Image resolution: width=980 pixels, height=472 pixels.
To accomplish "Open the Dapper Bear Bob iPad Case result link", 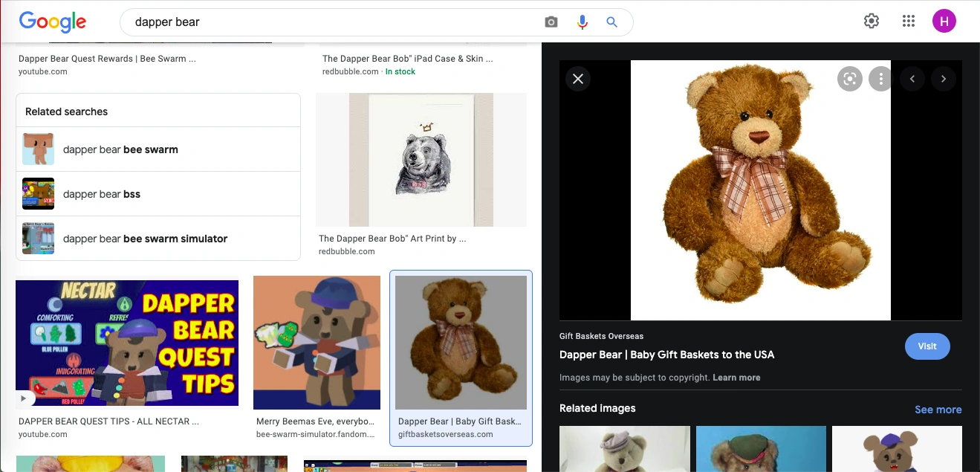I will pyautogui.click(x=407, y=58).
